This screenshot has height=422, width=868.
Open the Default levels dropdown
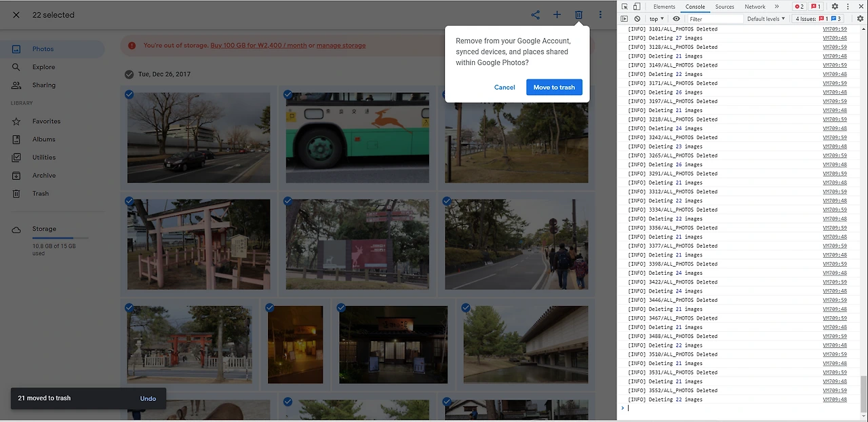pyautogui.click(x=766, y=19)
